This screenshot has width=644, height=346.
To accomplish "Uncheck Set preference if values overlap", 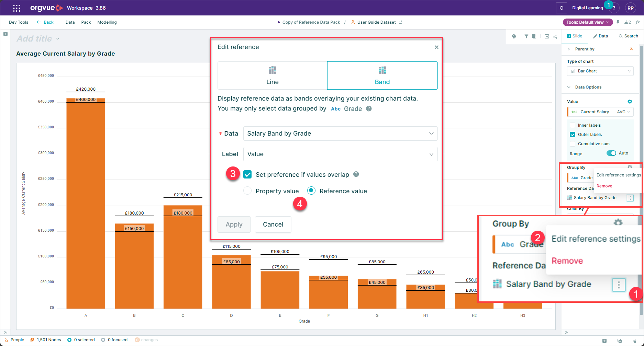I will [x=247, y=174].
